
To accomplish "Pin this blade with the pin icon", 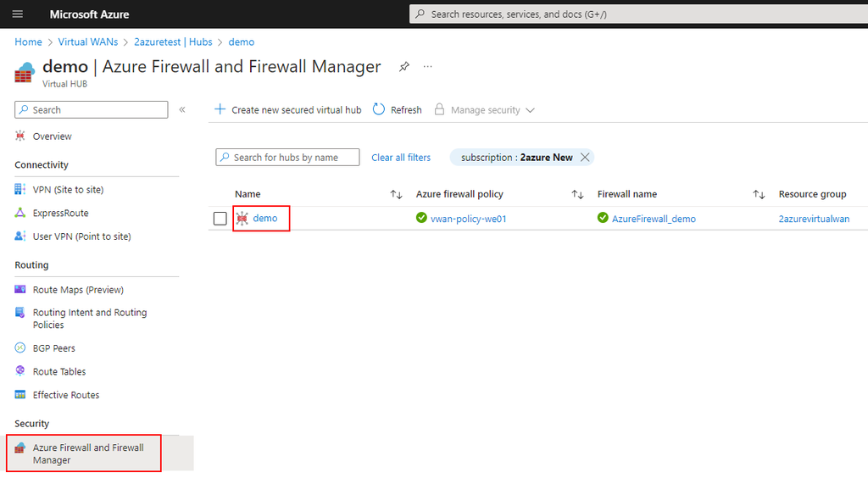I will (x=404, y=67).
